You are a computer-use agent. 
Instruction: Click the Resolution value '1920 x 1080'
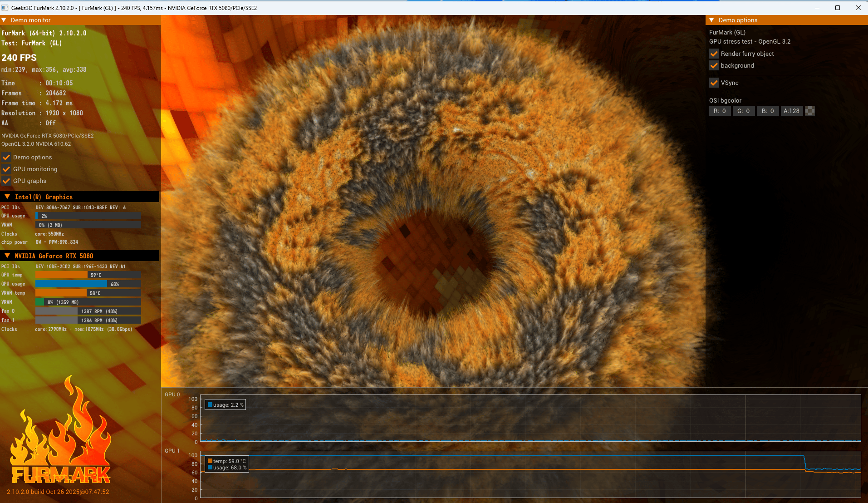tap(64, 113)
